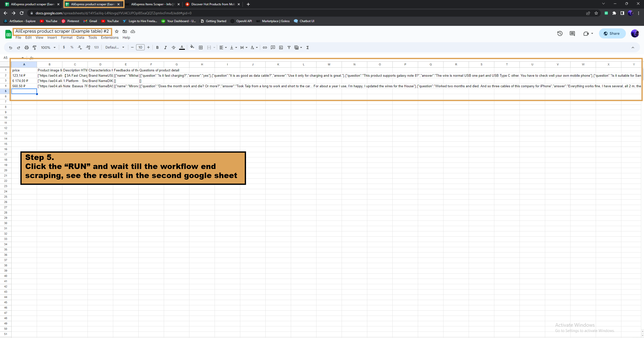Open the filter views dropdown
644x338 pixels.
[x=298, y=48]
